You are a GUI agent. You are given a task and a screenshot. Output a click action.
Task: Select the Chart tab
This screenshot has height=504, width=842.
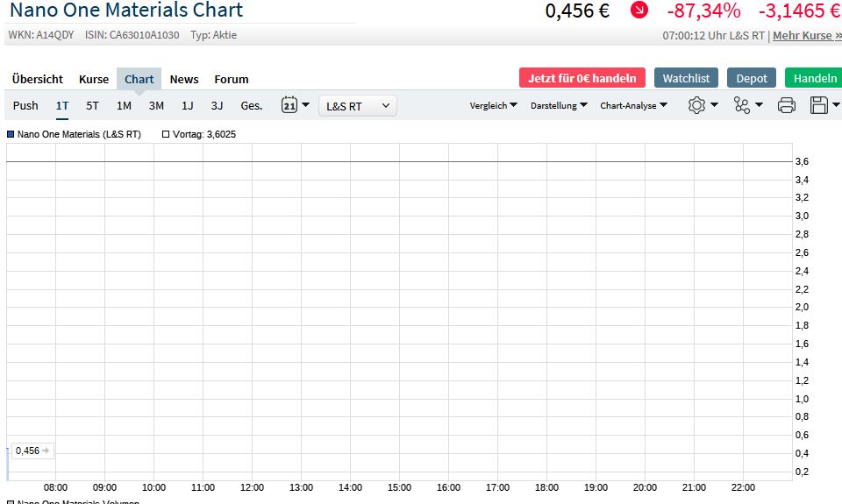pyautogui.click(x=139, y=79)
